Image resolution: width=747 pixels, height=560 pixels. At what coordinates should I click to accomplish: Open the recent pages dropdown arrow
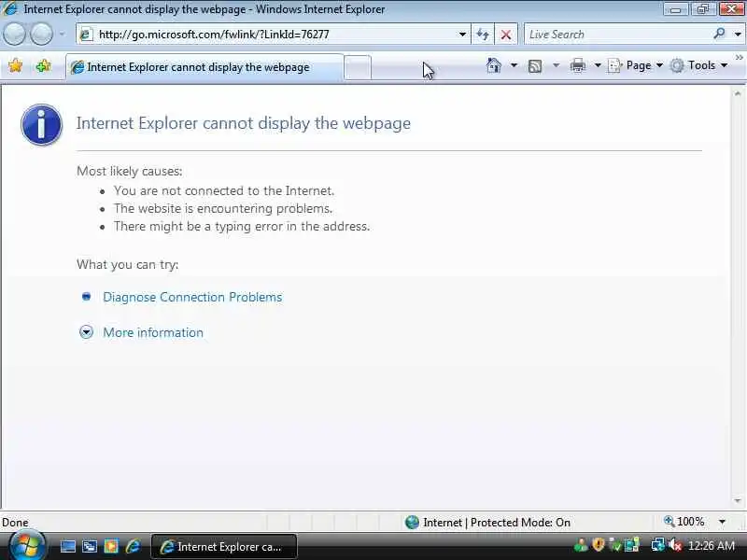(62, 35)
